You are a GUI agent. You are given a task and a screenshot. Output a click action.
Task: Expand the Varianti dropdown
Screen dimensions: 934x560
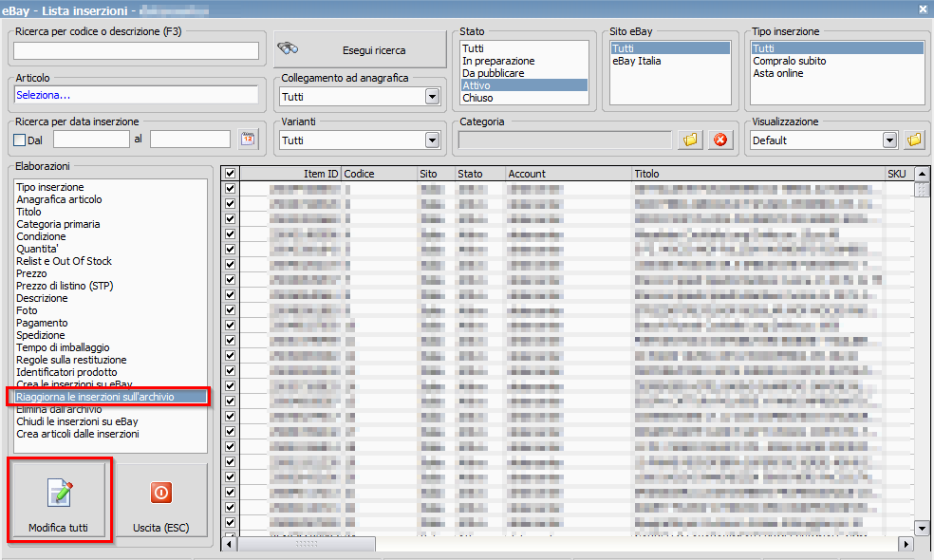click(x=433, y=140)
